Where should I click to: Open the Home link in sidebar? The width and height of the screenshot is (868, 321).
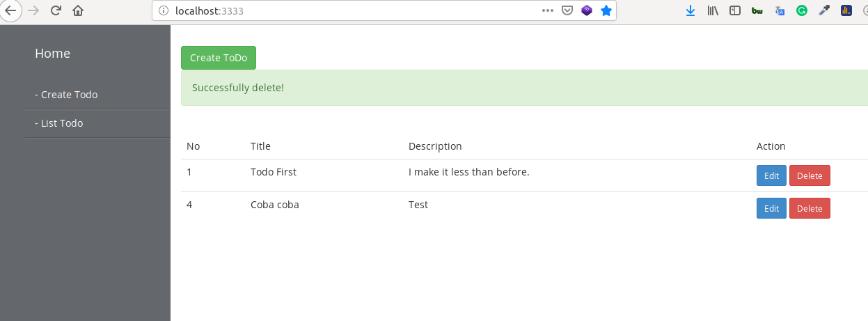(x=53, y=54)
